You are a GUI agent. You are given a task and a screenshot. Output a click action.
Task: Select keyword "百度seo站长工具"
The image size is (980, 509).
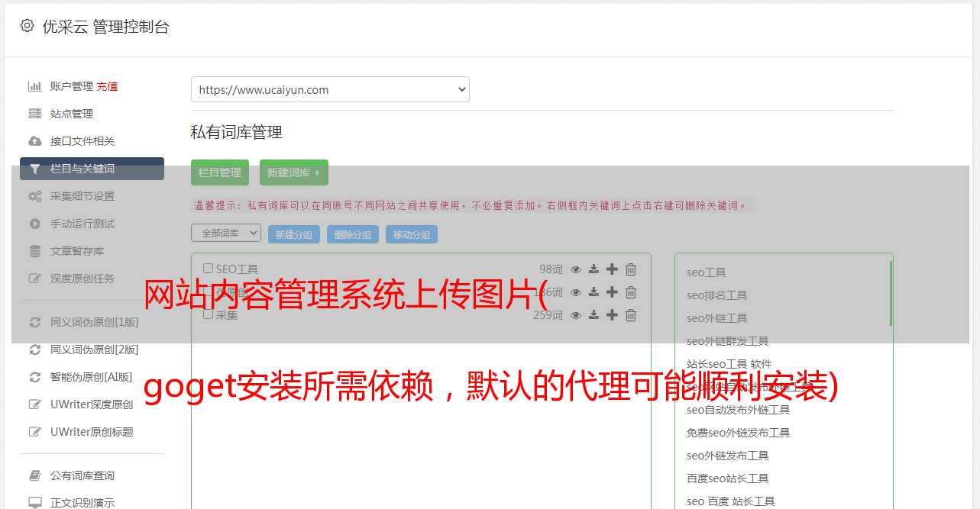(x=728, y=478)
